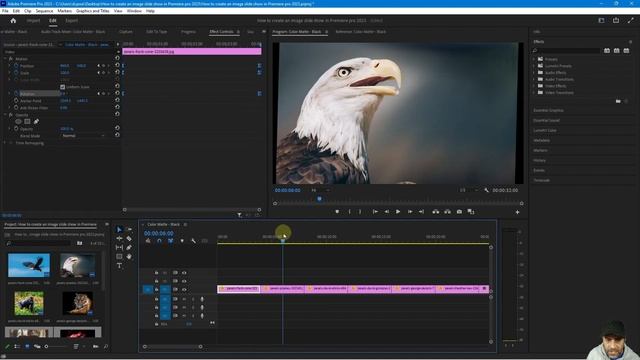Image resolution: width=640 pixels, height=360 pixels.
Task: Create a rectangle mask under Opacity
Action: click(27, 121)
